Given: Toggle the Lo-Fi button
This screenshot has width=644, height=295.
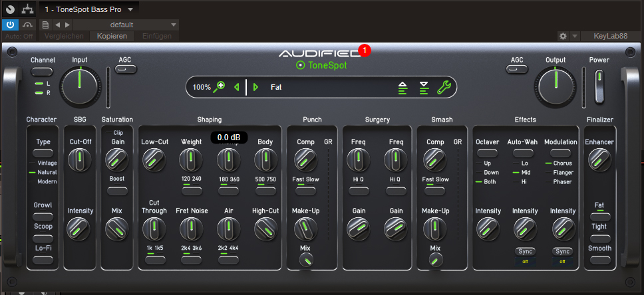Looking at the screenshot, I should tap(43, 260).
